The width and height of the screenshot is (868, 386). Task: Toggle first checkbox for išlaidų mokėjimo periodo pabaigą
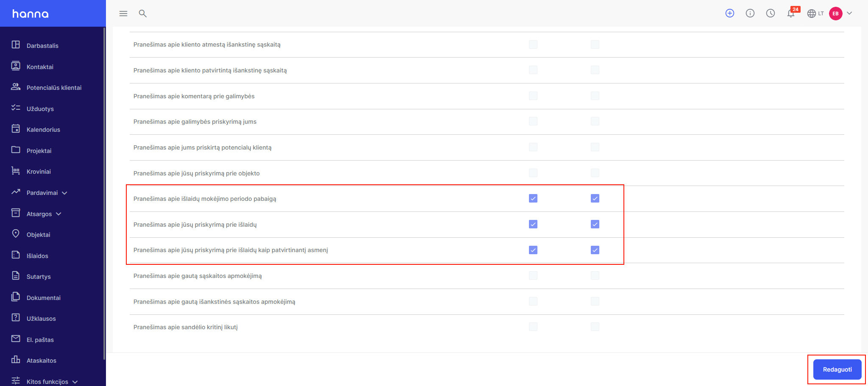533,198
